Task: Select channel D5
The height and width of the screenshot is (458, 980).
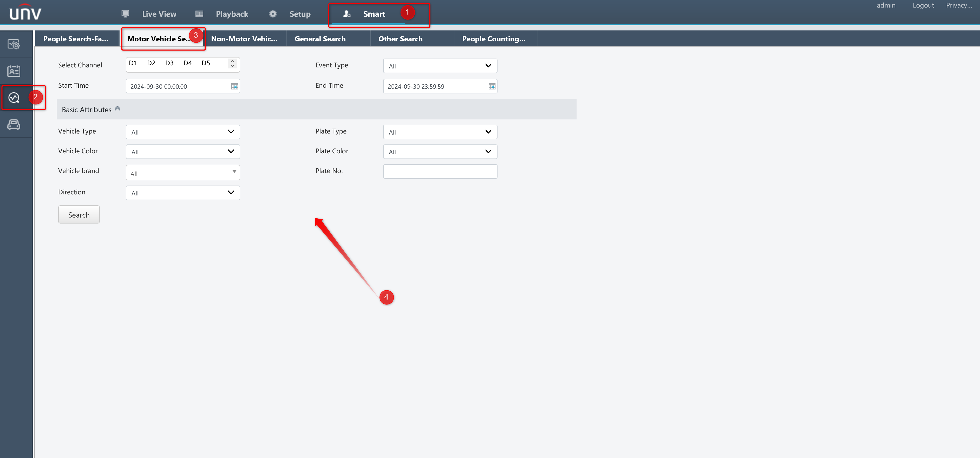Action: point(206,63)
